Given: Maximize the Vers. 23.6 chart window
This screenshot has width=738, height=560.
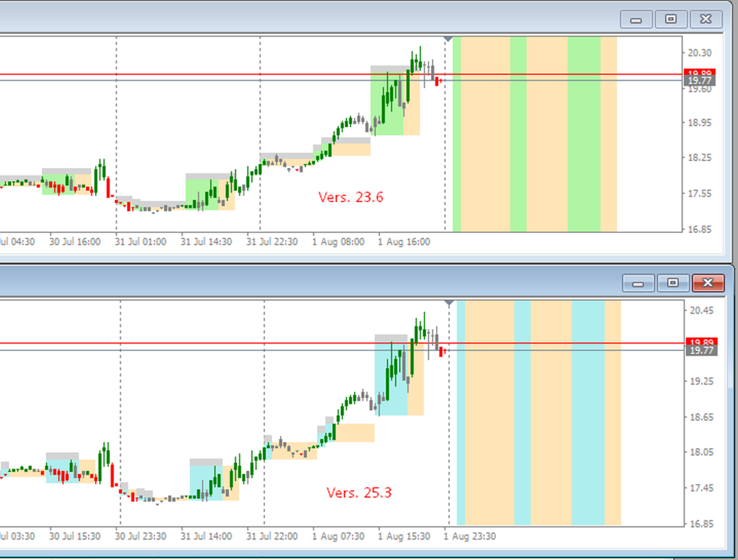Looking at the screenshot, I should (x=671, y=19).
